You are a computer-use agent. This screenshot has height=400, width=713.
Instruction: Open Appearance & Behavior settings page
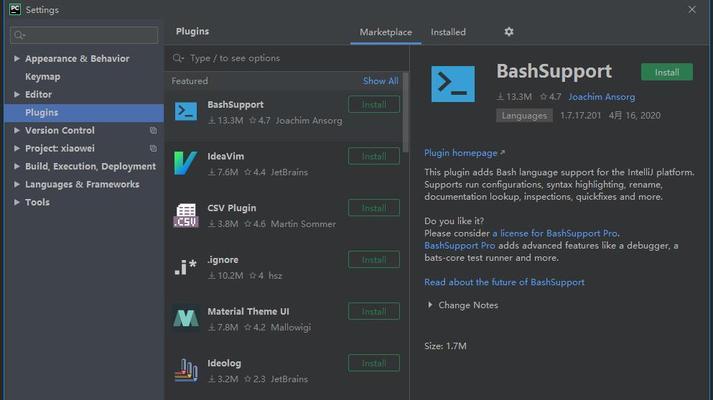(x=77, y=59)
